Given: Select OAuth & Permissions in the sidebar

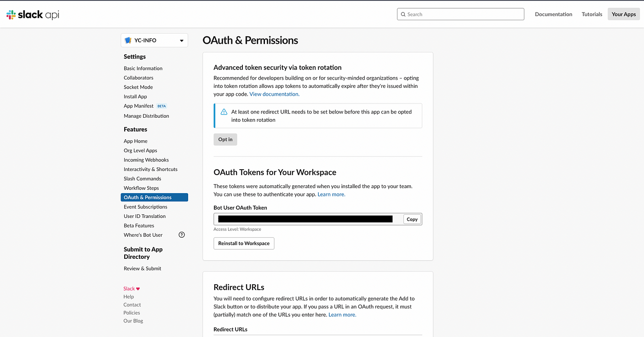Looking at the screenshot, I should tap(155, 197).
